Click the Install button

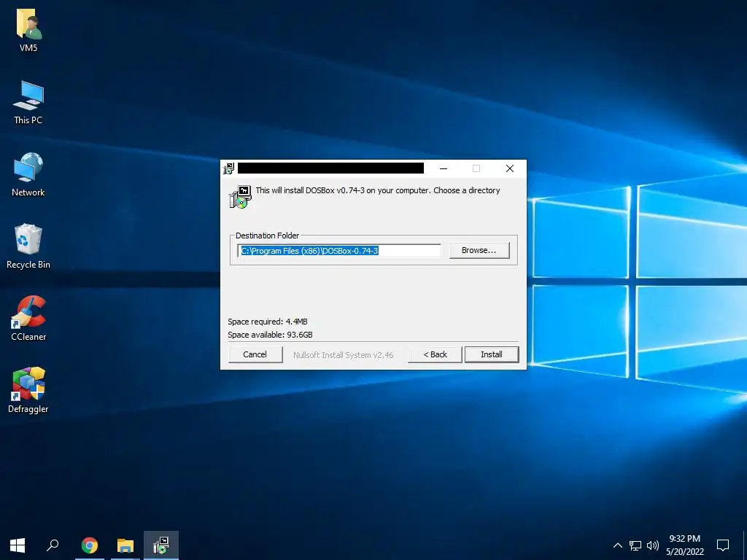coord(492,354)
